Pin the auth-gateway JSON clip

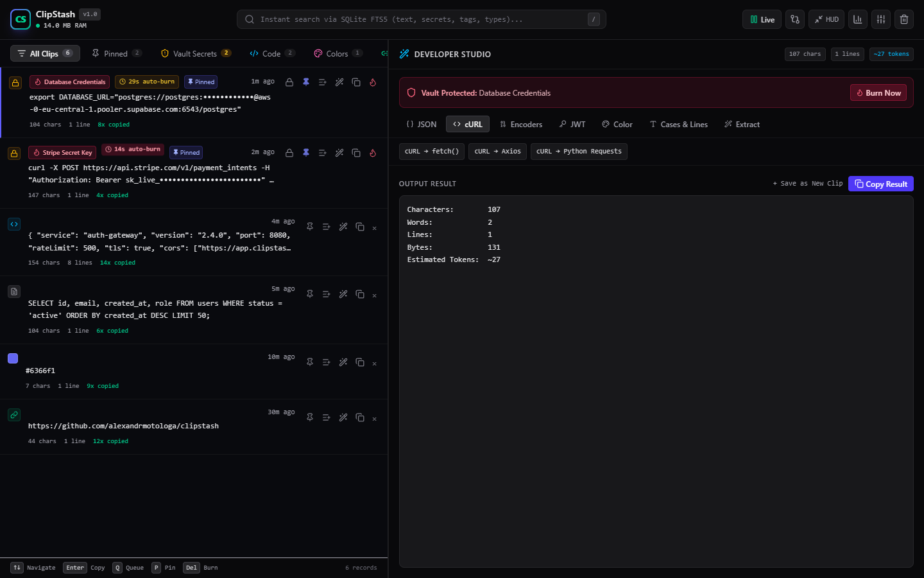[x=310, y=227]
